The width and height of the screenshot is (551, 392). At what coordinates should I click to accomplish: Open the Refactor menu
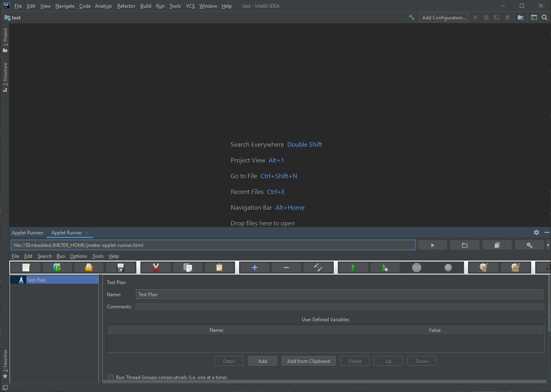tap(126, 6)
